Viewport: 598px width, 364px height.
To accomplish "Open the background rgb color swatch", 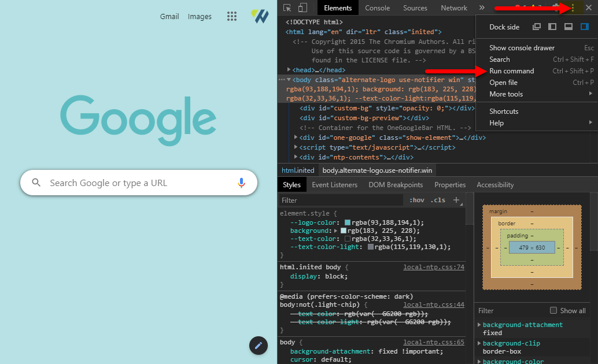I will pyautogui.click(x=343, y=231).
